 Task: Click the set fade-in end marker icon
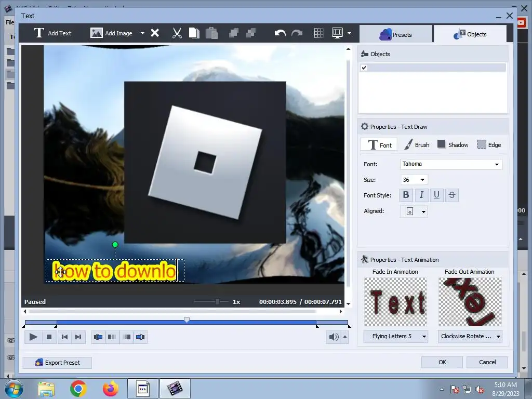coord(112,337)
